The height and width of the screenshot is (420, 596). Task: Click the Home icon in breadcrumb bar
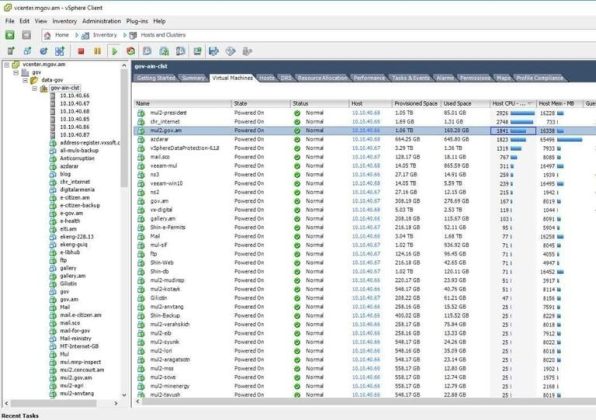pyautogui.click(x=48, y=35)
